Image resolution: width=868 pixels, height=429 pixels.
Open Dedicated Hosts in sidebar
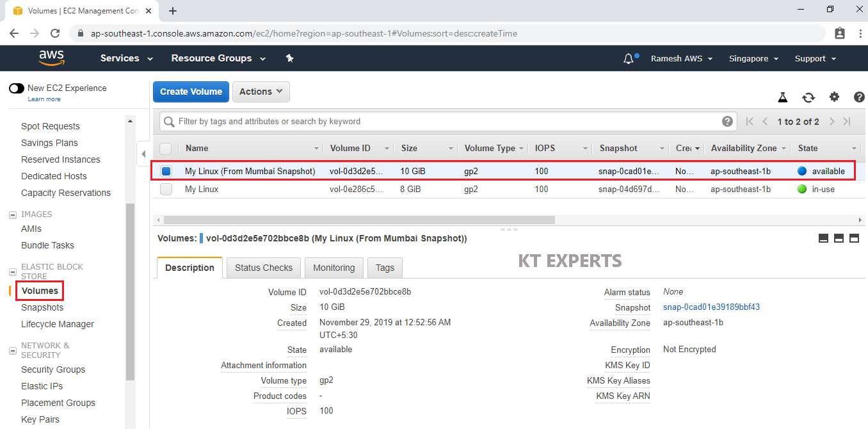(x=54, y=176)
